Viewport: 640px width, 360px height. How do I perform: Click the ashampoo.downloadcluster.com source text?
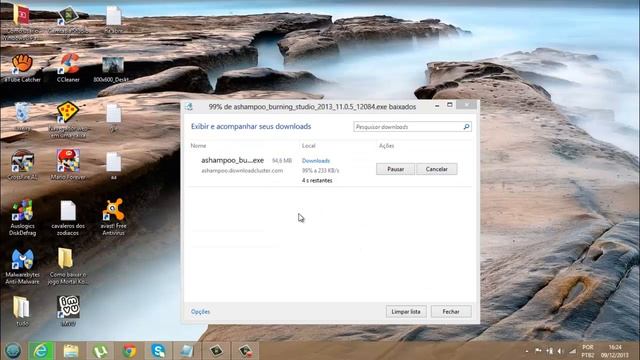click(242, 171)
